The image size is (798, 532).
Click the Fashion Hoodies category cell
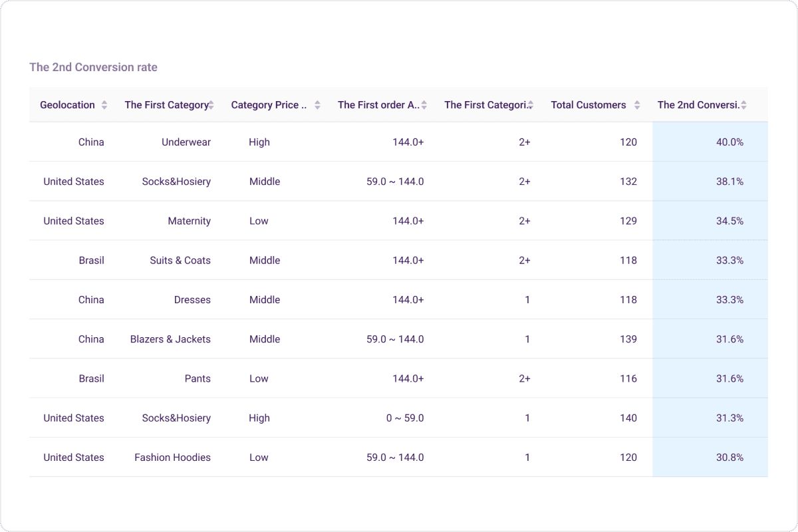point(172,458)
